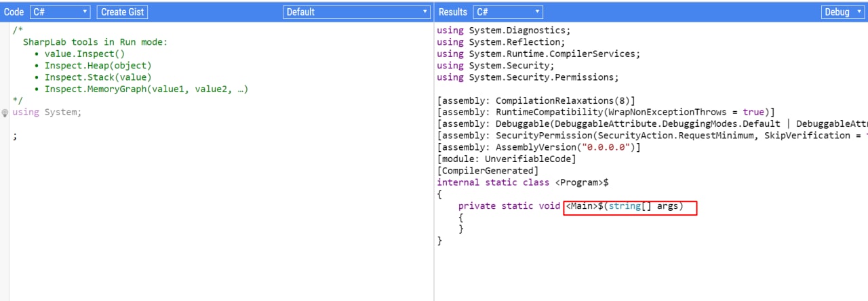
Task: Click the SecurityPermission assembly attribute line
Action: tap(652, 136)
